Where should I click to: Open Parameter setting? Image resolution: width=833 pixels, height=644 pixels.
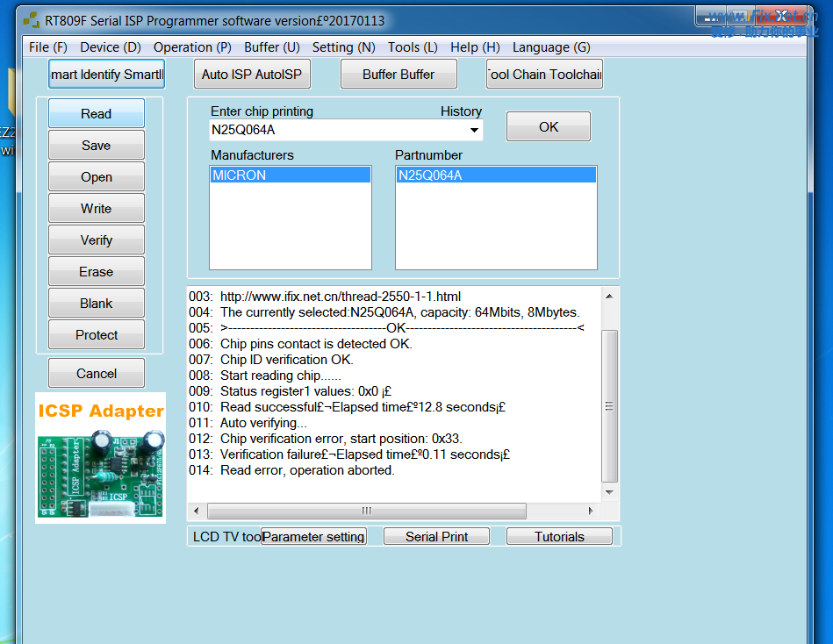(x=313, y=537)
